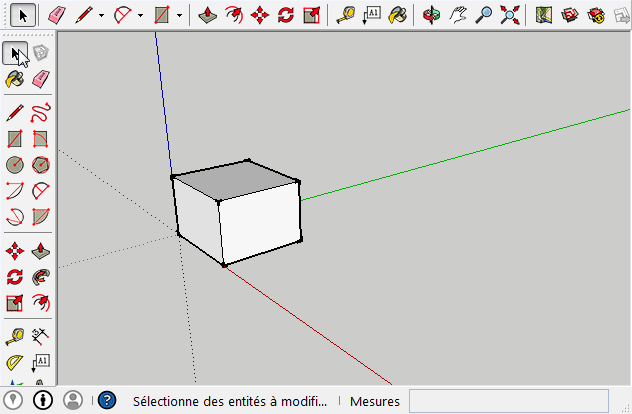Image resolution: width=632 pixels, height=414 pixels.
Task: Choose the Polygon drawing tool
Action: point(41,165)
